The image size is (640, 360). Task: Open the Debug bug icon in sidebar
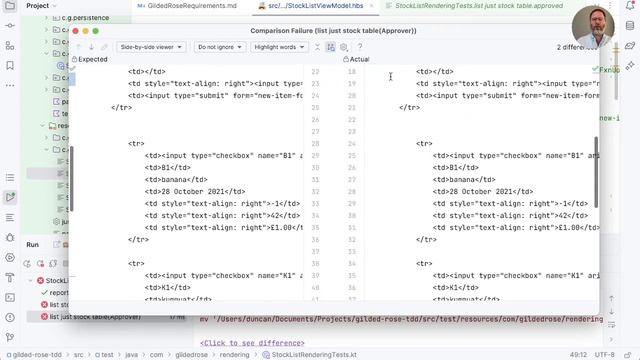pyautogui.click(x=10, y=238)
